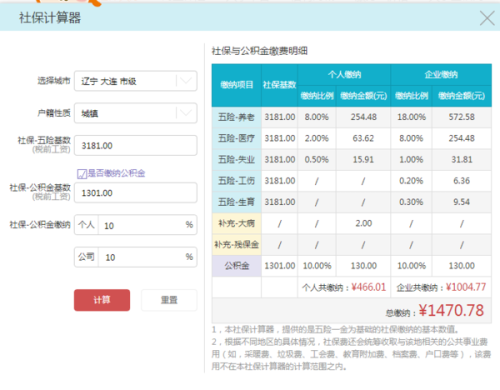Viewport: 500px width, 390px height.
Task: Click the 2.00 大病 amount cell
Action: (363, 223)
